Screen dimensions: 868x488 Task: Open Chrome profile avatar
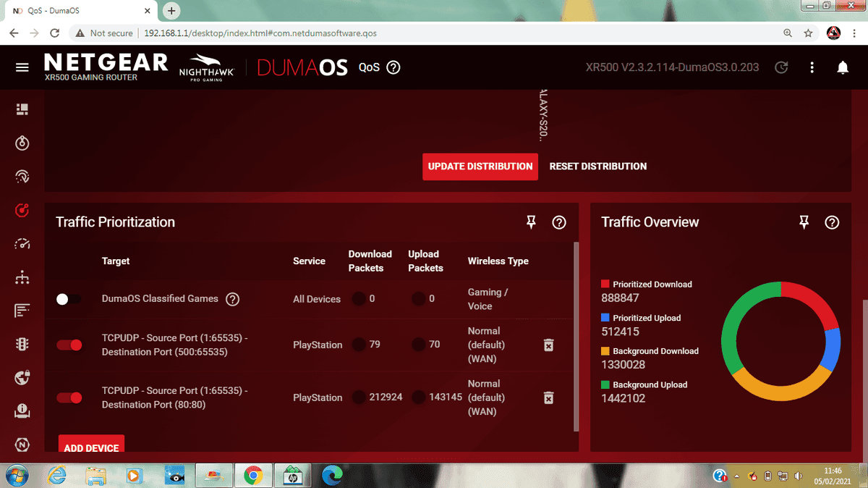833,33
